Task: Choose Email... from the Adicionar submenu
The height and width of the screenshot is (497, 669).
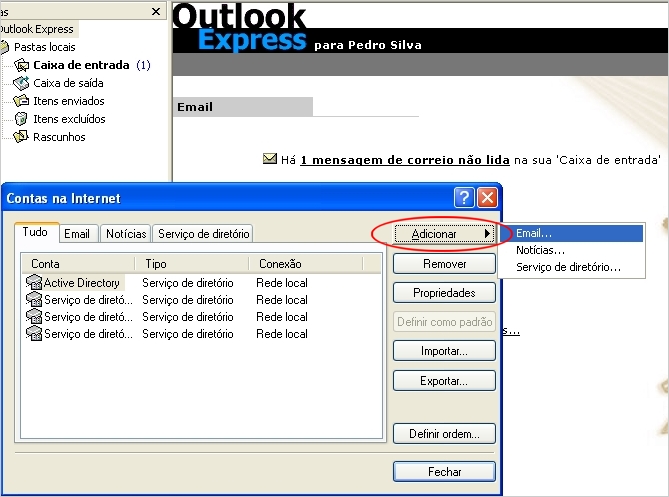Action: [x=534, y=233]
